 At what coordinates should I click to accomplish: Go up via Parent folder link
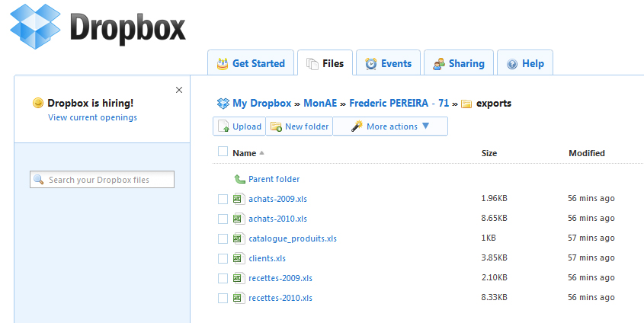point(274,179)
